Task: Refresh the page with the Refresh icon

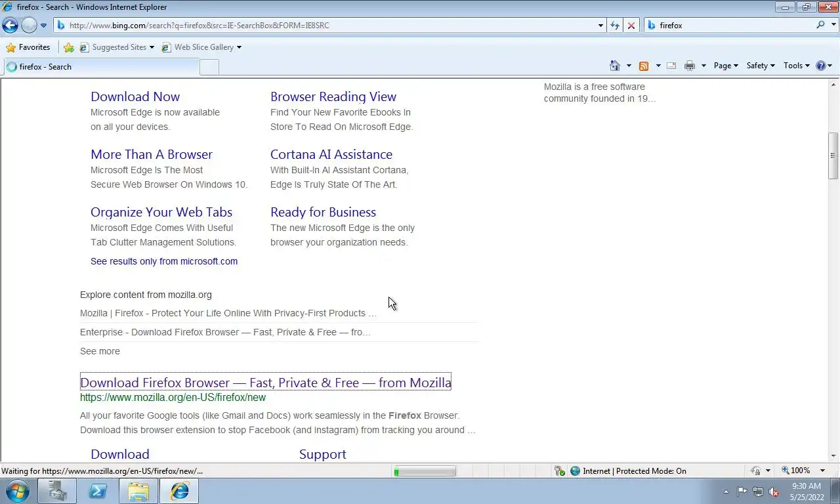Action: coord(615,26)
